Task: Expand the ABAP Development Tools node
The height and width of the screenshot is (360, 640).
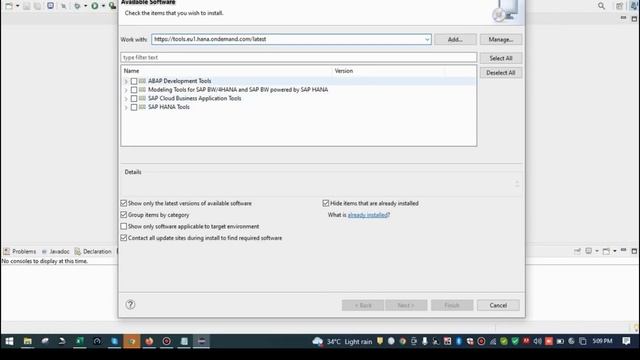Action: (126, 81)
